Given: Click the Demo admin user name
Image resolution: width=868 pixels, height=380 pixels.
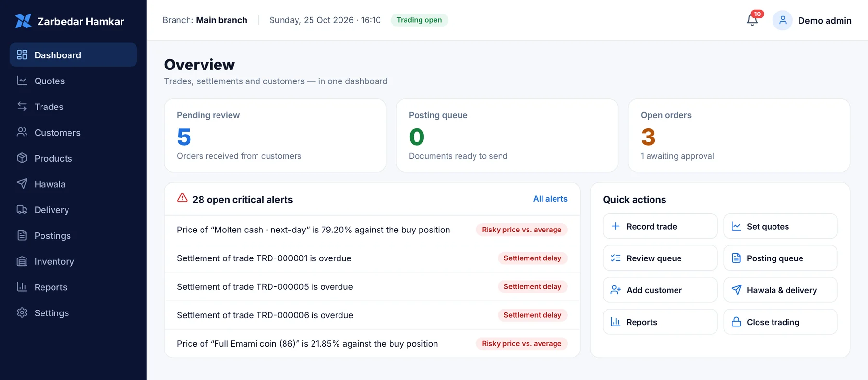Looking at the screenshot, I should [x=825, y=20].
